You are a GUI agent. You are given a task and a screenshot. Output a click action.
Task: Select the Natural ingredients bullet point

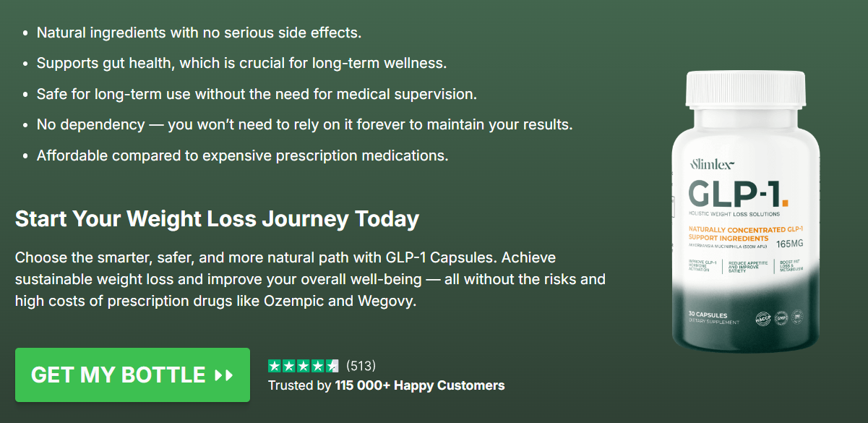tap(199, 33)
